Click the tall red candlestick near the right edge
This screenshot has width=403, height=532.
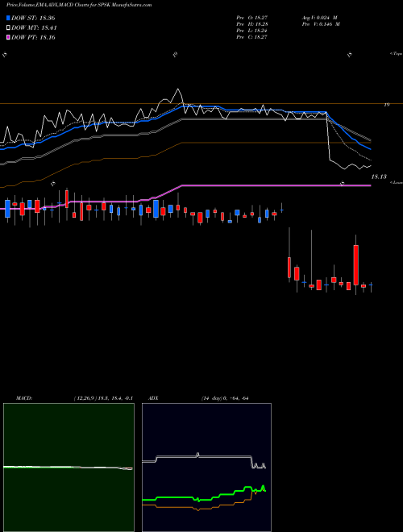coord(355,265)
